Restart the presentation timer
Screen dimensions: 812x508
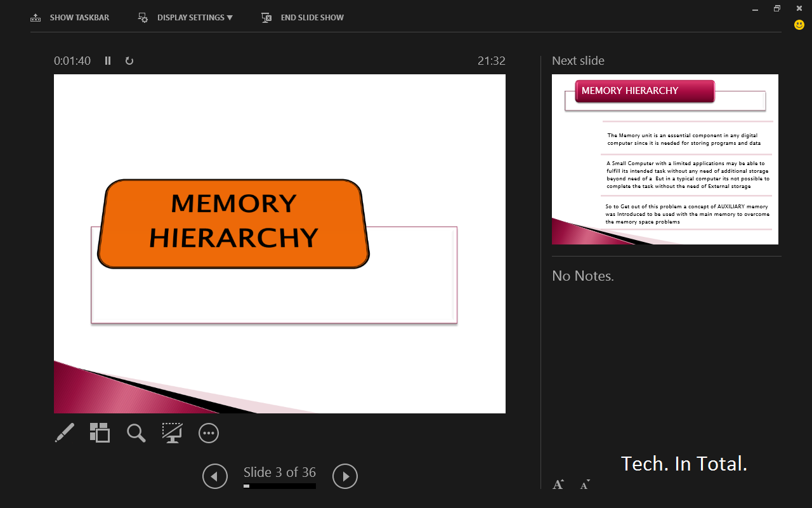[129, 60]
